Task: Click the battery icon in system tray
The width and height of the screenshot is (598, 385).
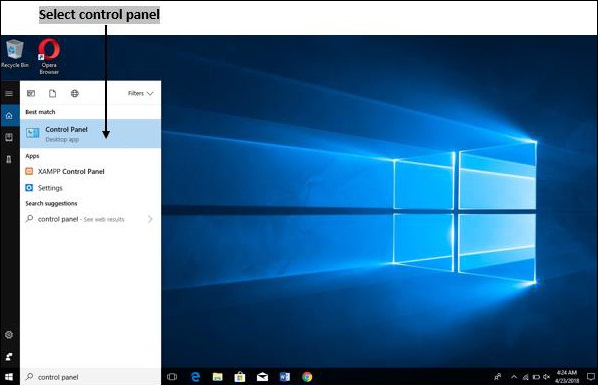Action: (x=536, y=377)
